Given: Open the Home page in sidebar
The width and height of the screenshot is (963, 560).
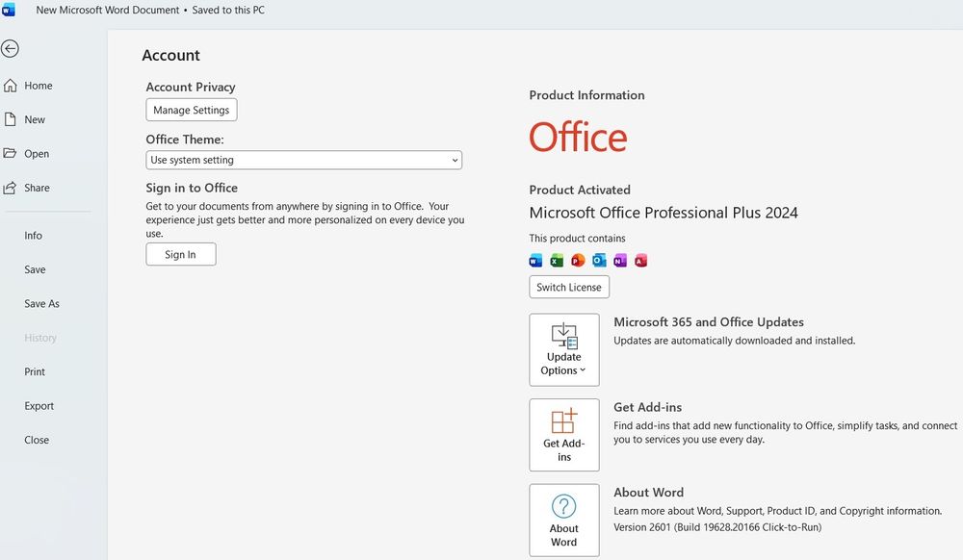Looking at the screenshot, I should pyautogui.click(x=39, y=86).
